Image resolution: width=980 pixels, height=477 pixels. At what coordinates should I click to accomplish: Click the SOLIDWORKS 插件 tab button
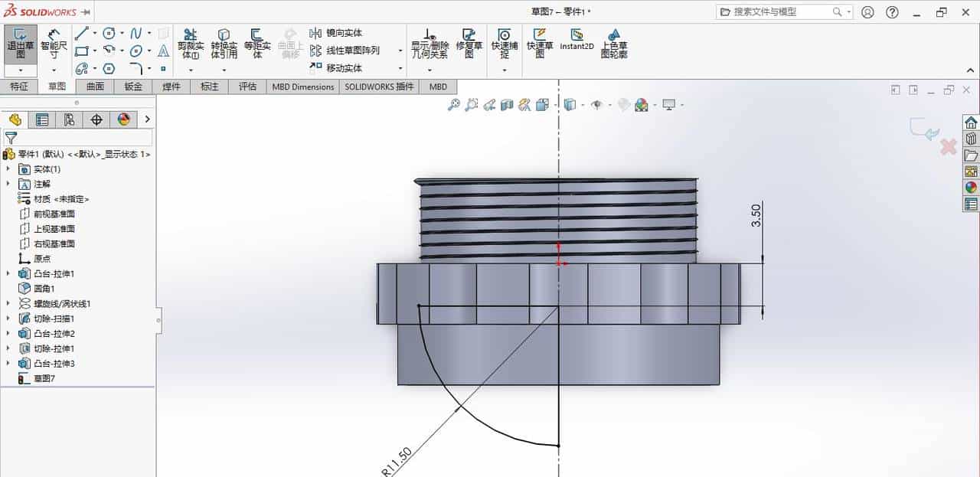click(x=381, y=87)
